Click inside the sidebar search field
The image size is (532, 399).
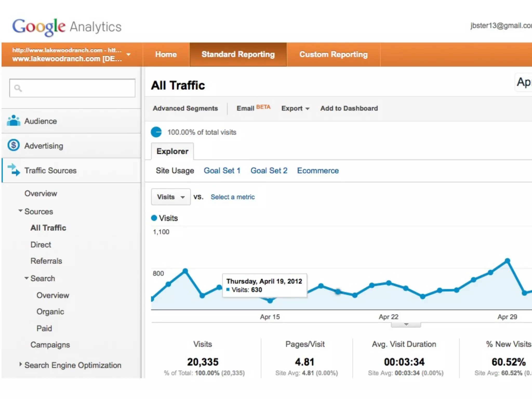tap(78, 88)
